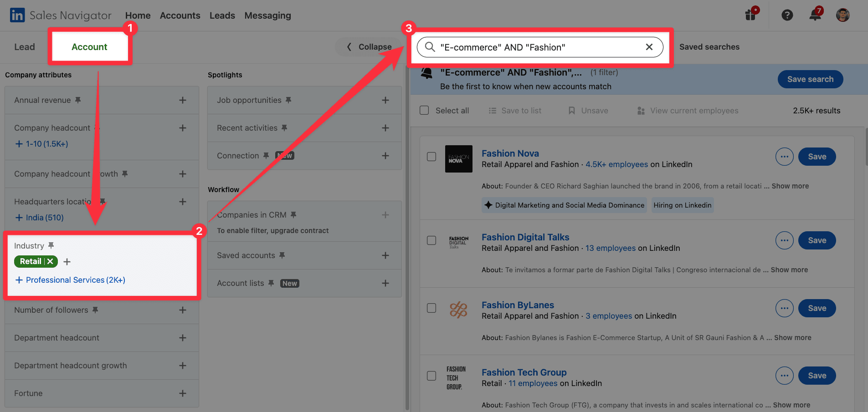Expand the Job opportunities spotlight
This screenshot has width=868, height=412.
coord(385,100)
